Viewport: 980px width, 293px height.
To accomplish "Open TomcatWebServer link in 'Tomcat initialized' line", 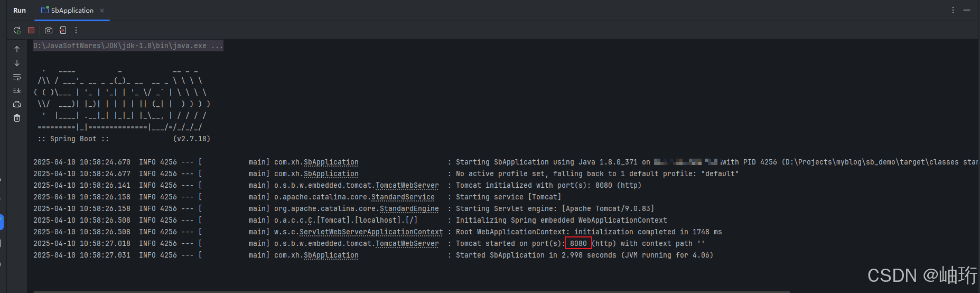I will tap(407, 186).
